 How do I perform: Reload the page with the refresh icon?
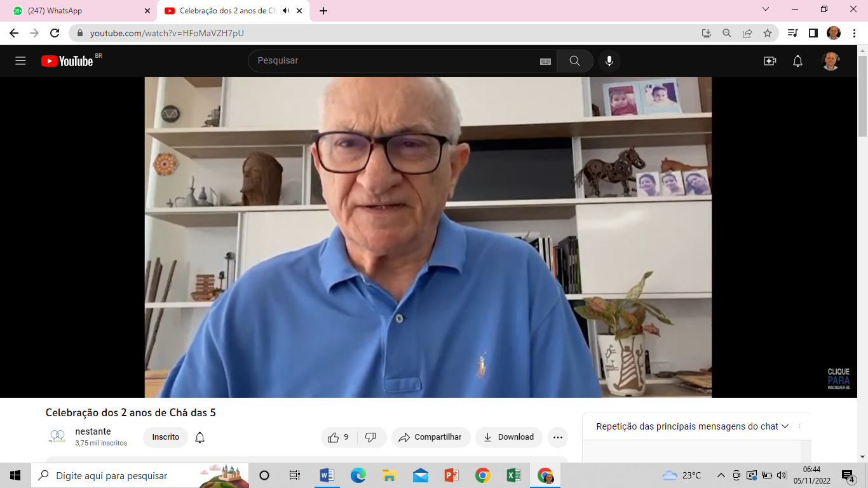pos(55,33)
